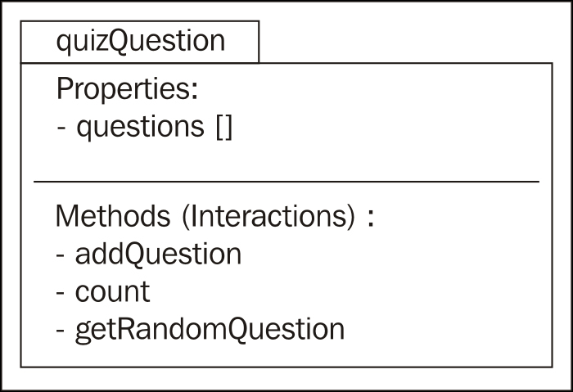Click the dash before addQuestion
573x392 pixels.
coord(61,256)
